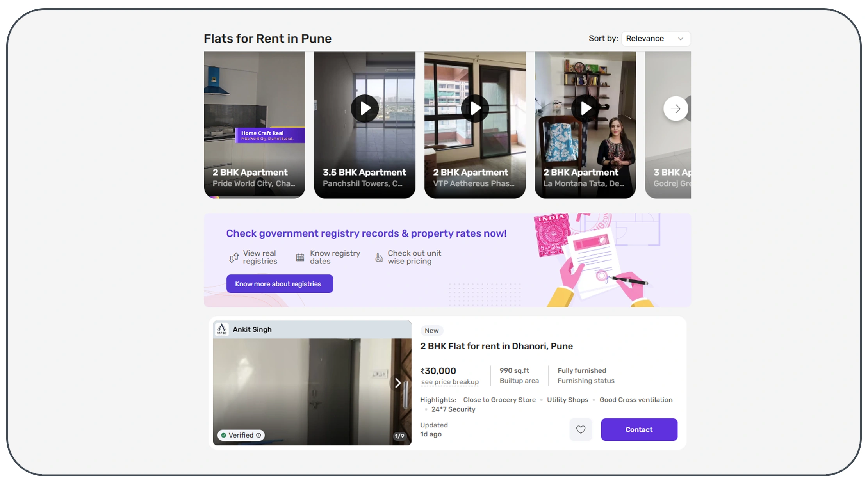The height and width of the screenshot is (484, 868).
Task: Show next photo of Dhanori flat
Action: click(398, 383)
